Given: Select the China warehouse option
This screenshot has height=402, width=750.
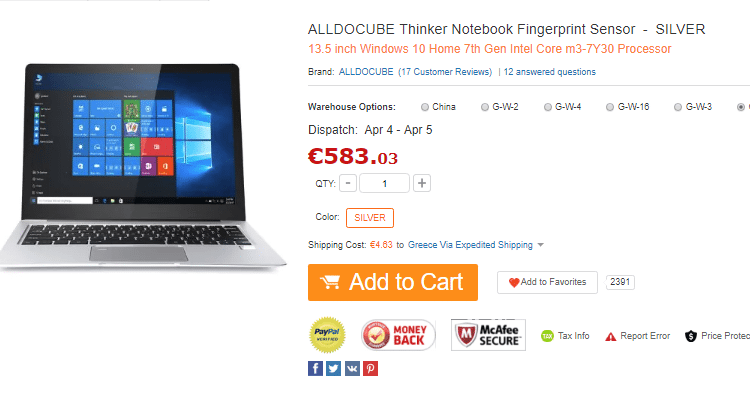Looking at the screenshot, I should click(425, 107).
